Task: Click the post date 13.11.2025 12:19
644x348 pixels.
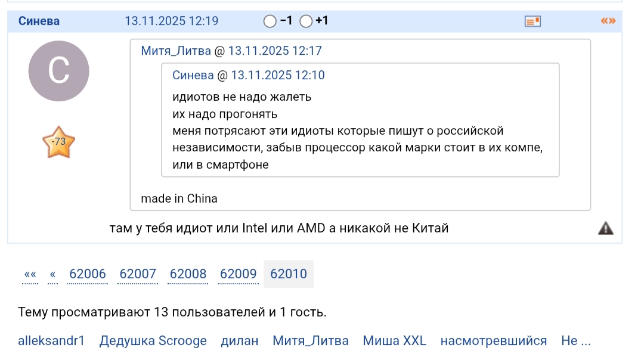Action: [171, 21]
